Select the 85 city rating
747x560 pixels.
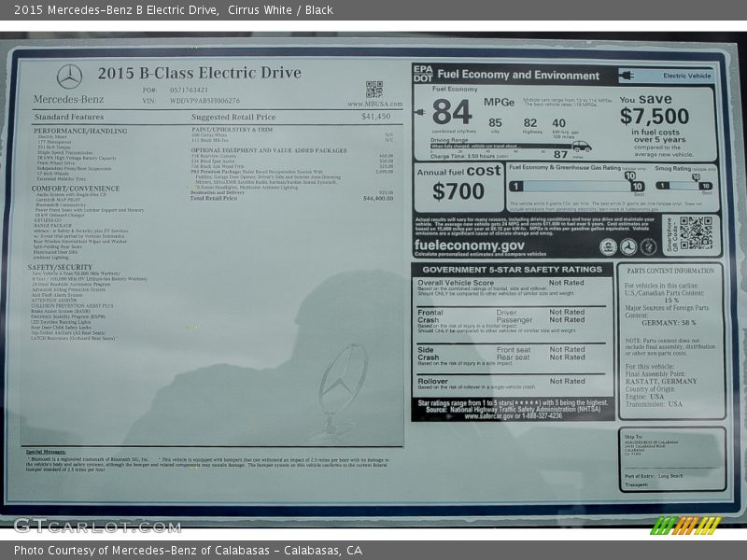(x=495, y=123)
